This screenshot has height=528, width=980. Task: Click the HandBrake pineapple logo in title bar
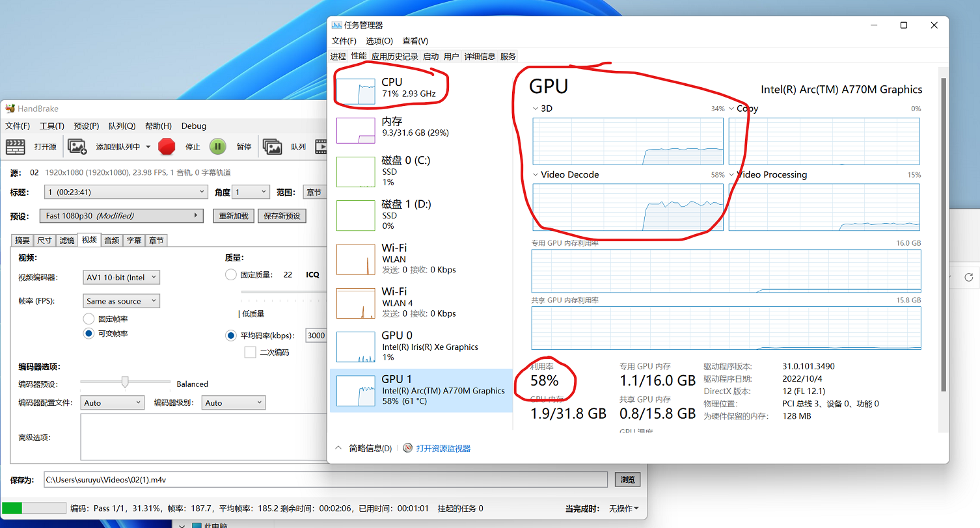10,109
